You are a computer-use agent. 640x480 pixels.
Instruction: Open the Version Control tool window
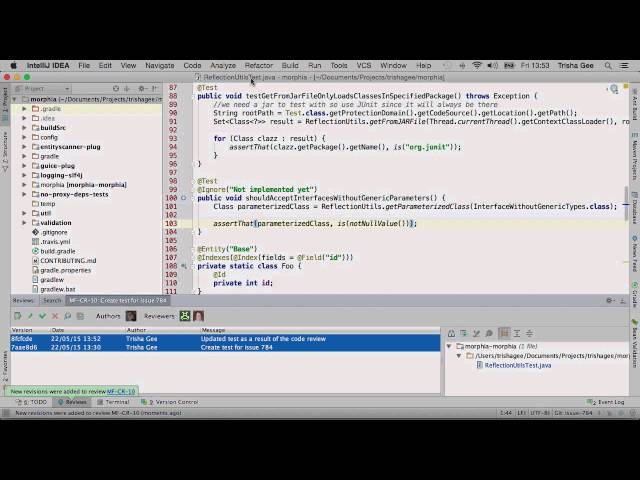[169, 402]
